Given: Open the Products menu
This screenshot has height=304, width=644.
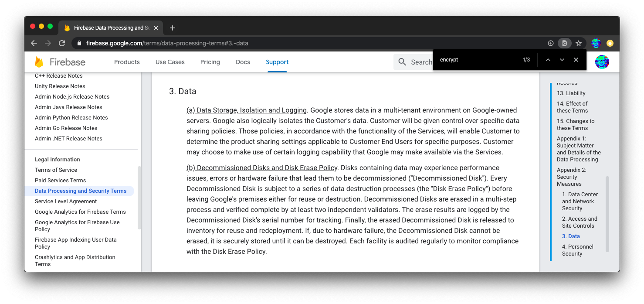Looking at the screenshot, I should tap(127, 62).
